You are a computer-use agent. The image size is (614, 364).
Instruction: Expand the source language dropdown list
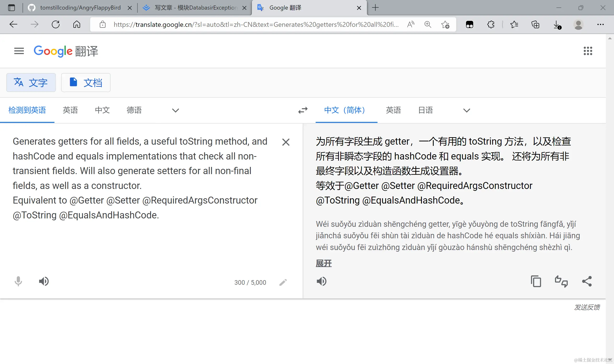tap(175, 110)
